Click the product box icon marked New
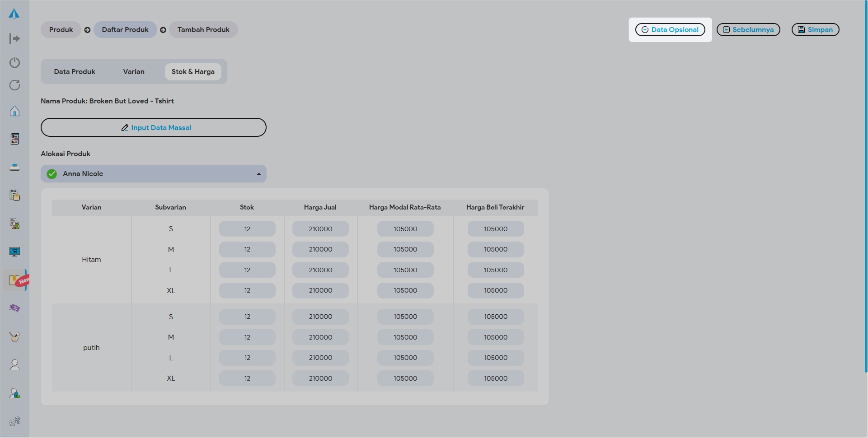This screenshot has width=868, height=438. pyautogui.click(x=14, y=280)
